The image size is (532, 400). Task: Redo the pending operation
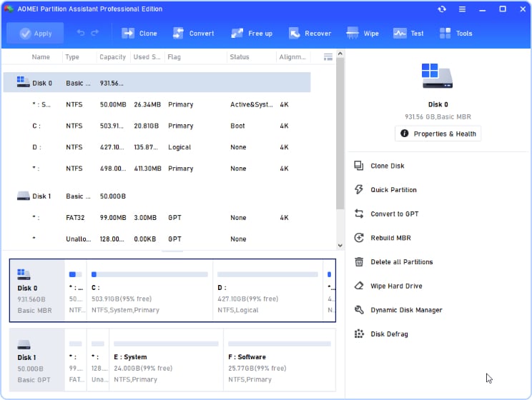pos(95,33)
